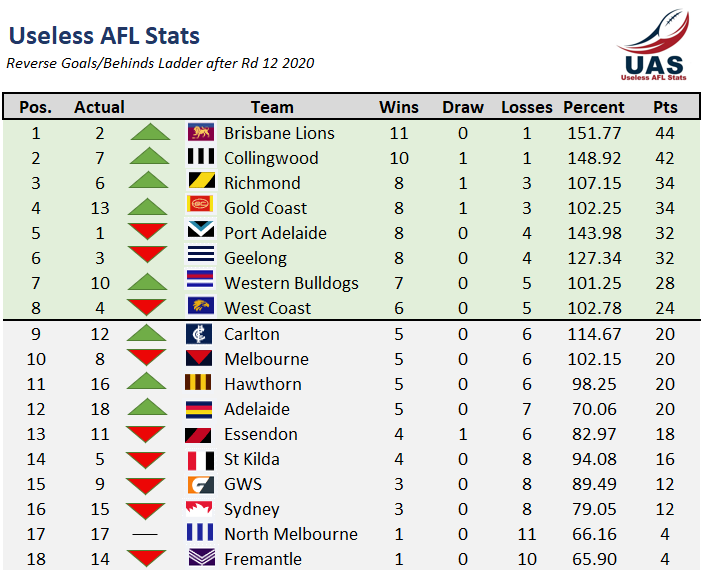Click the Pts column header
705x574 pixels.
665,107
